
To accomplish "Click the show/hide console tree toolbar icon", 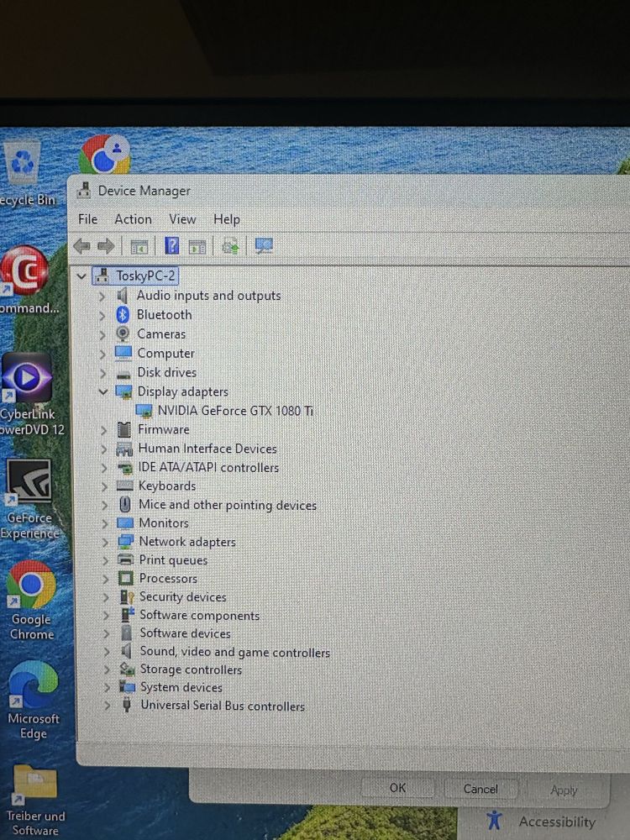I will [x=139, y=247].
